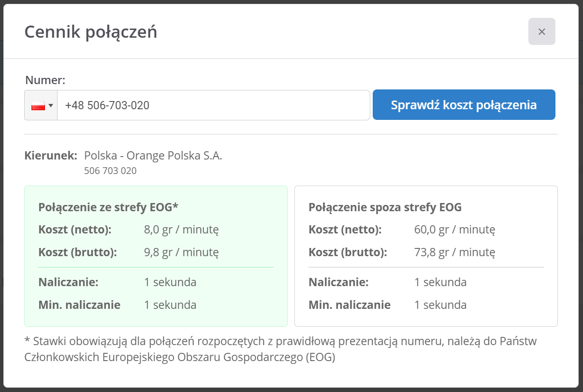
Task: Click the 506 703 020 number below operator
Action: (110, 171)
